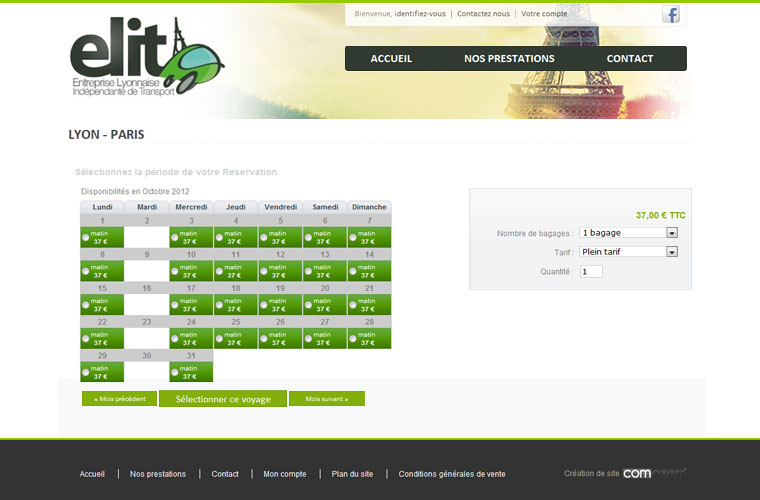The width and height of the screenshot is (760, 500).
Task: Open the Nombre de bagages dropdown
Action: tap(628, 233)
